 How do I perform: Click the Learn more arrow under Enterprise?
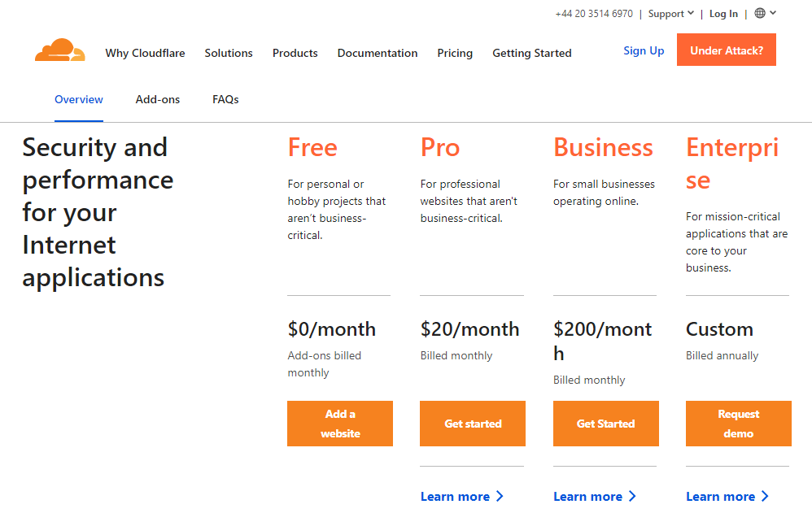(766, 496)
